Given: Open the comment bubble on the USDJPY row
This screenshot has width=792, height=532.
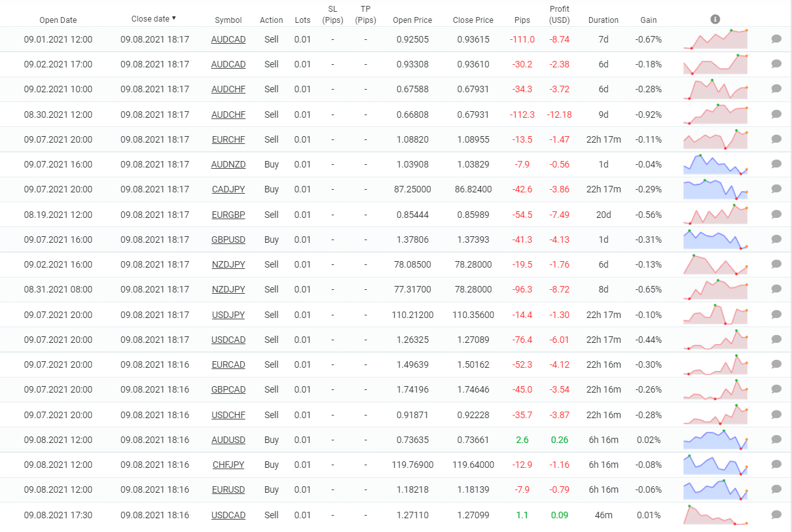Looking at the screenshot, I should 776,315.
